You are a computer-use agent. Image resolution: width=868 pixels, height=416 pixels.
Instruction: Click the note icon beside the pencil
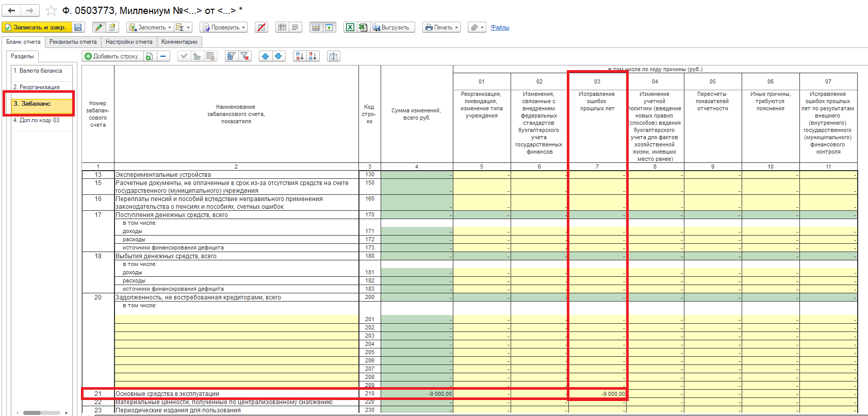(112, 27)
